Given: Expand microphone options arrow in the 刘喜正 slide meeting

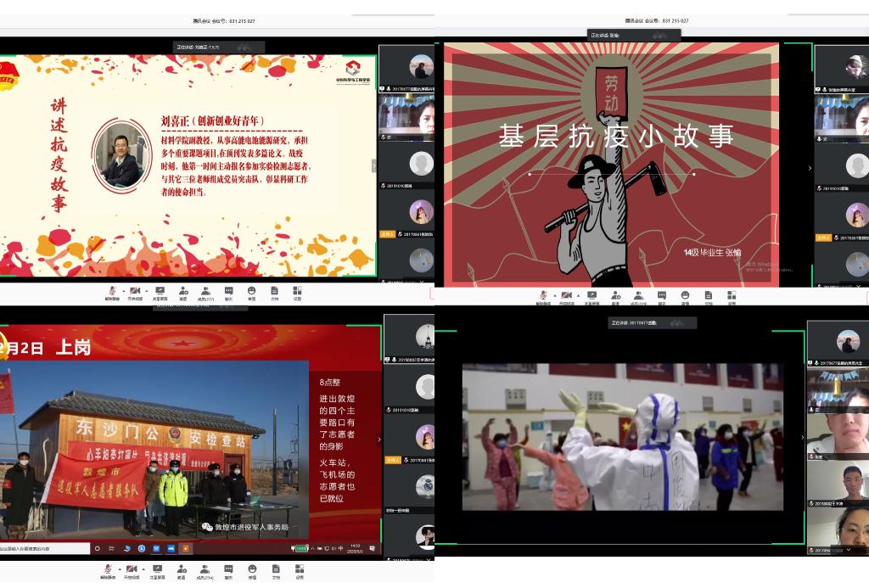Looking at the screenshot, I should [x=123, y=290].
